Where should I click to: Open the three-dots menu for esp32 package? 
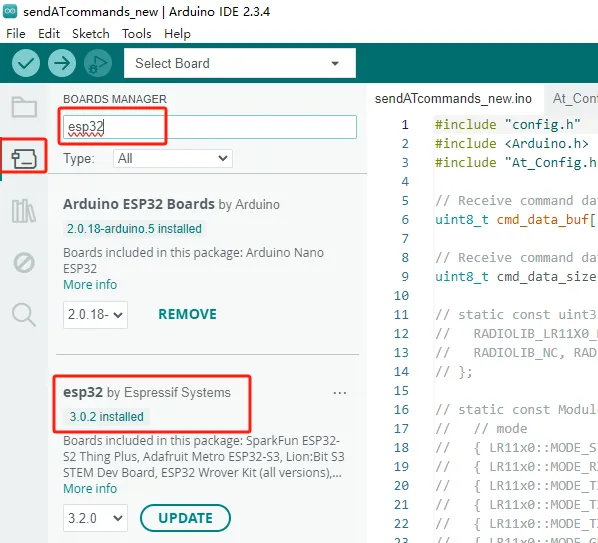tap(339, 393)
